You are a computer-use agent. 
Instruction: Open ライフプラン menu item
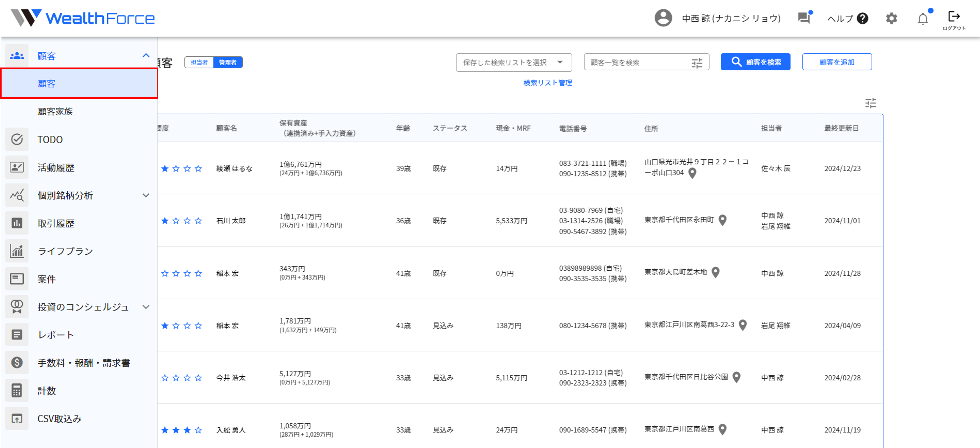point(65,251)
